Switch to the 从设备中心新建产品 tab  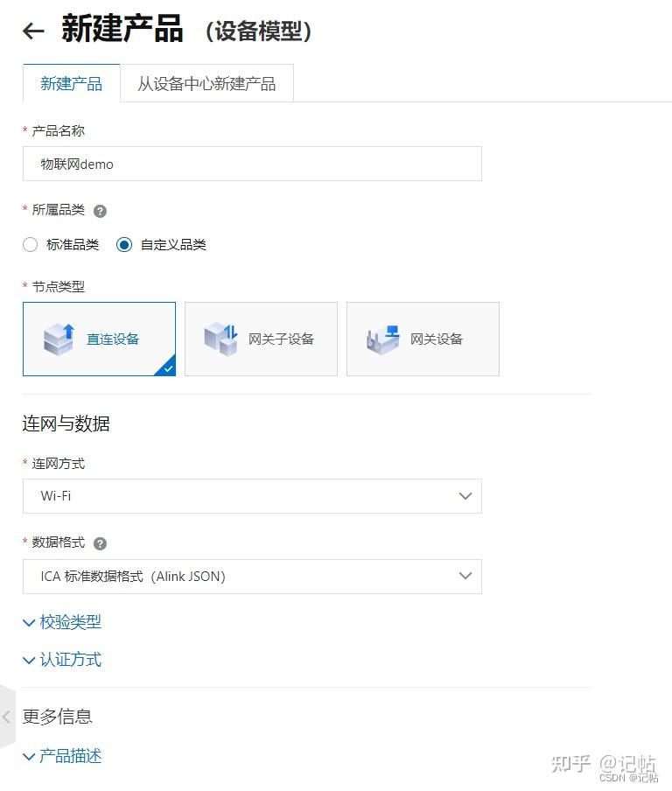coord(206,83)
